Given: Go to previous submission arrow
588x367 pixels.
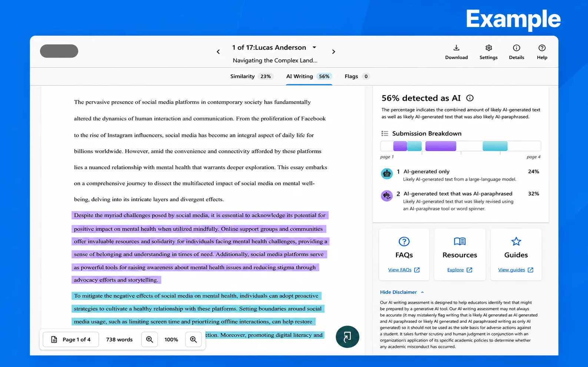Looking at the screenshot, I should coord(218,52).
